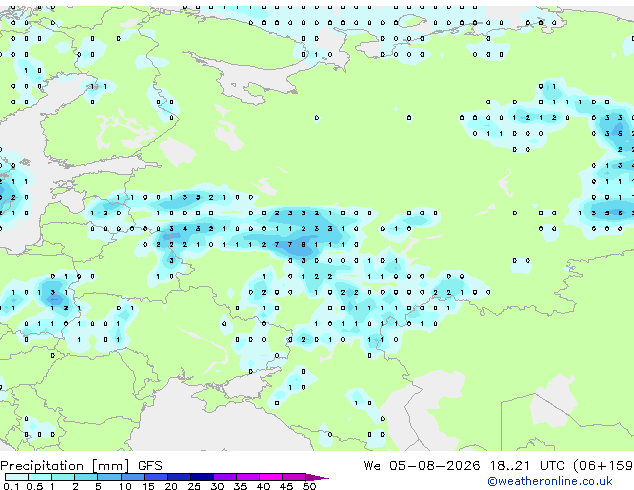
Task: Select the legend swatch between 25 and 30
Action: coord(201,477)
